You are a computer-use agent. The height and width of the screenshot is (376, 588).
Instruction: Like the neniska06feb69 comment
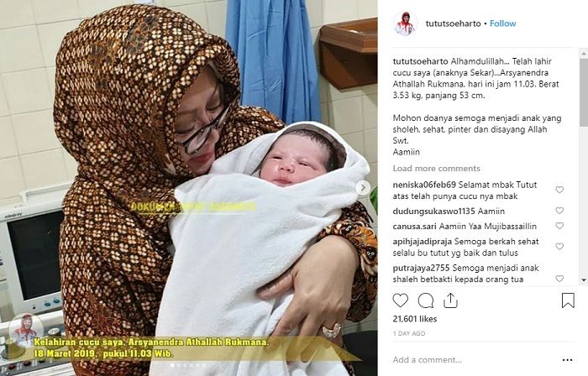pyautogui.click(x=559, y=190)
